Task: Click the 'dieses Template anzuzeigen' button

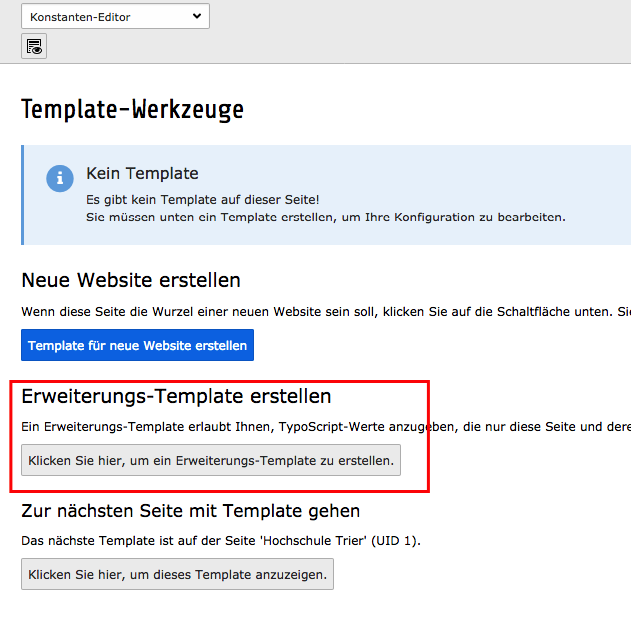Action: (x=177, y=574)
